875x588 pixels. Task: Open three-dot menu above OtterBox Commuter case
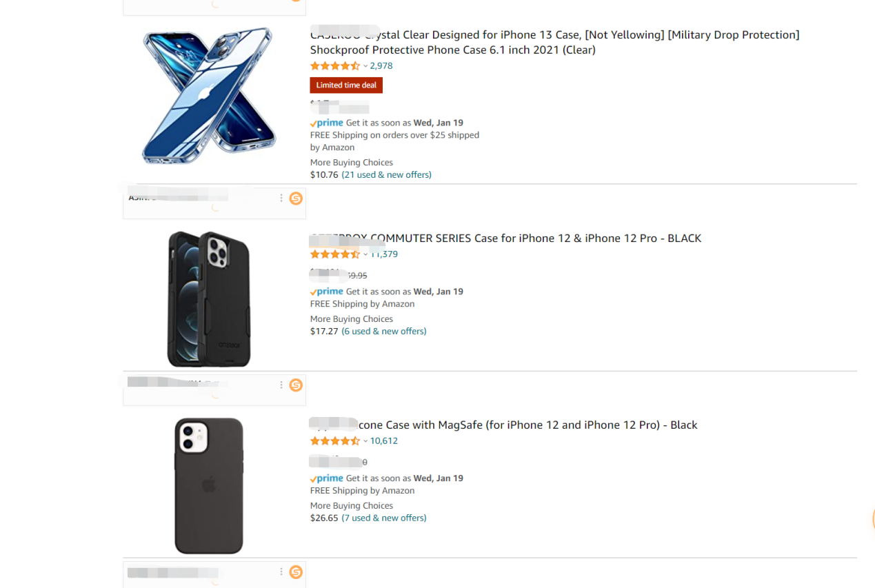(281, 199)
